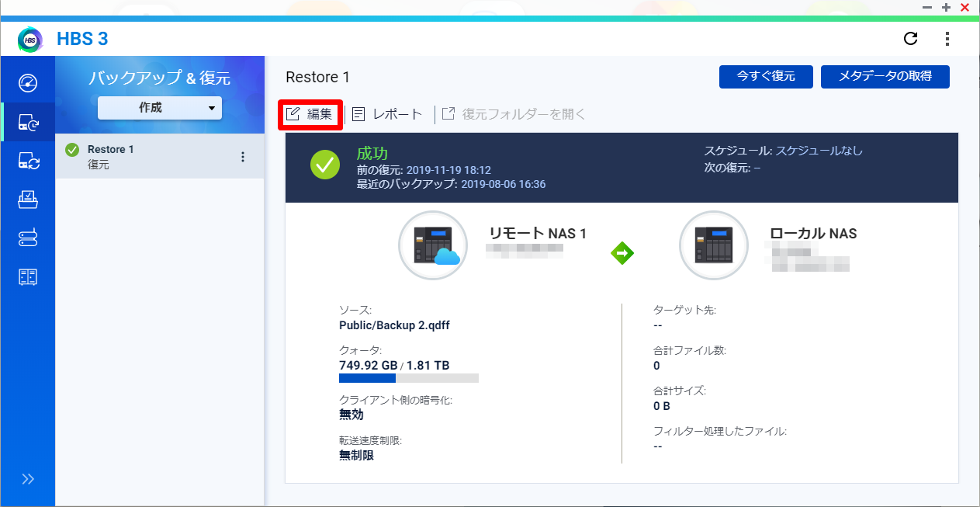Viewport: 980px width, 507px height.
Task: Open the top-right three-dot more menu
Action: (947, 39)
